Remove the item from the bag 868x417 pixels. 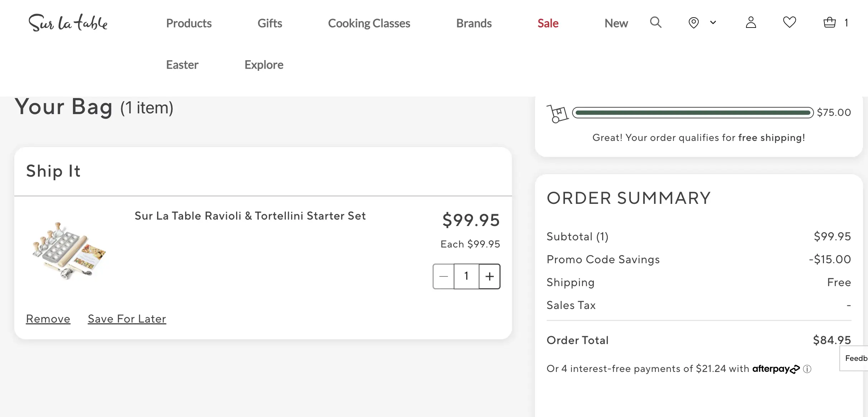48,319
